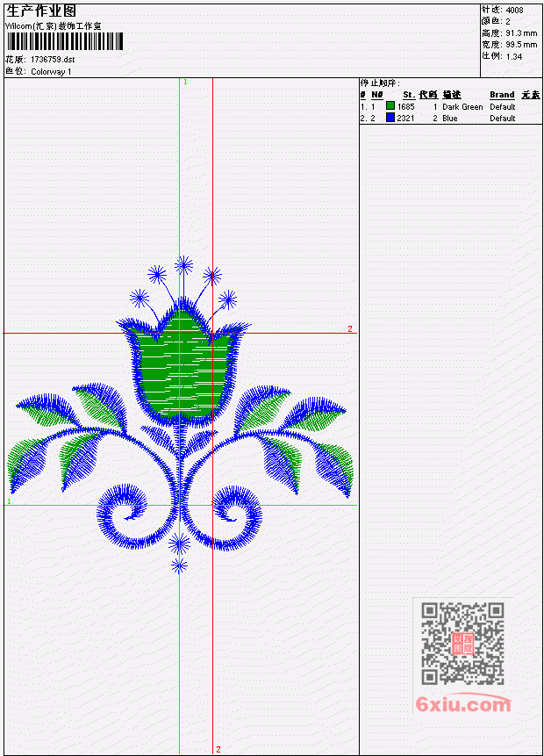Click the stitch count value '4008'

tap(515, 10)
